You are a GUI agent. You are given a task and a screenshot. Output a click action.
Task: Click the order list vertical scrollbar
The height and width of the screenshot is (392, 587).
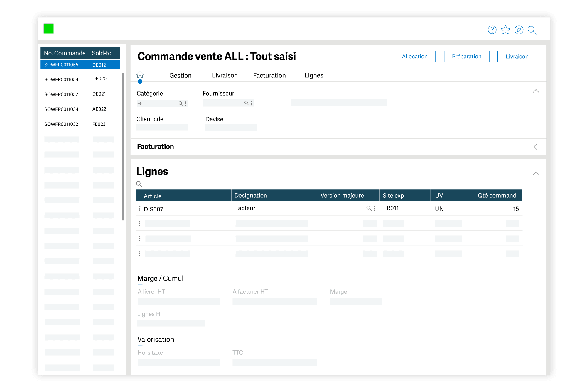123,147
